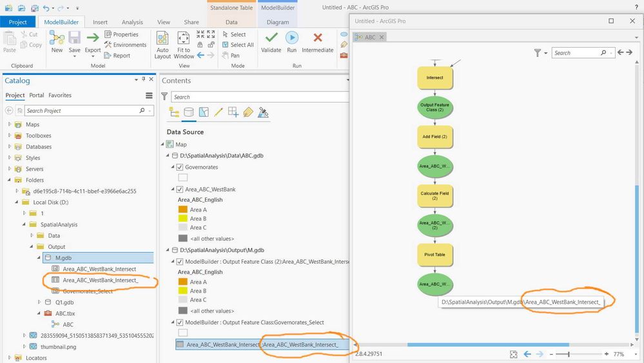Viewport: 644px width, 363px height.
Task: Switch Contents to List By Selection
Action: coord(203,112)
